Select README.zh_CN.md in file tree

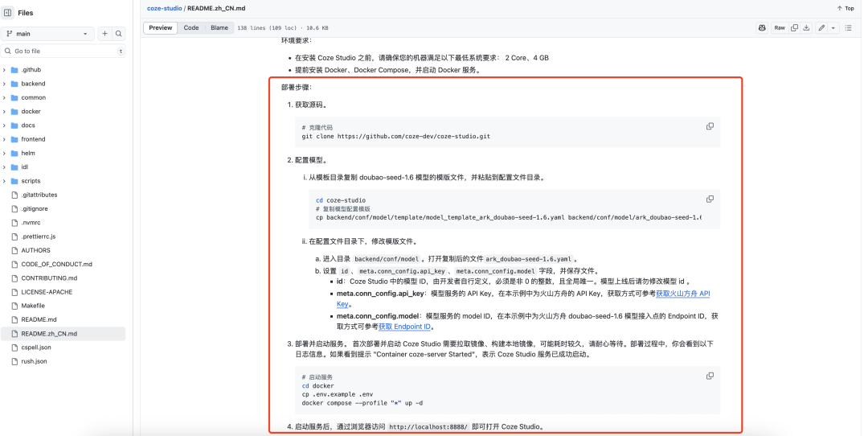[x=63, y=334]
